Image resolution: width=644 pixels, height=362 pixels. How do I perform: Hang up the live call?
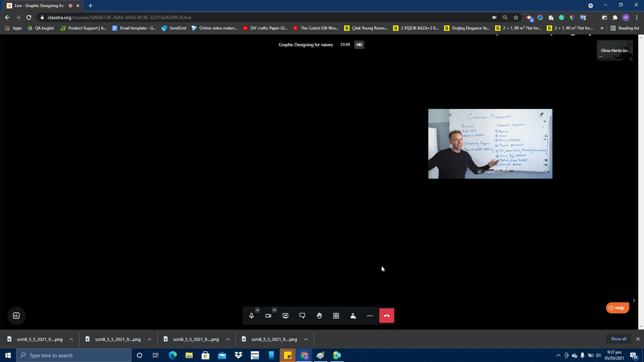[386, 316]
